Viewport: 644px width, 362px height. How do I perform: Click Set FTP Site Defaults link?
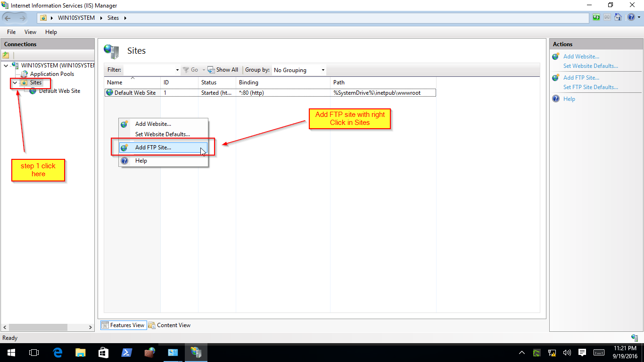click(591, 87)
